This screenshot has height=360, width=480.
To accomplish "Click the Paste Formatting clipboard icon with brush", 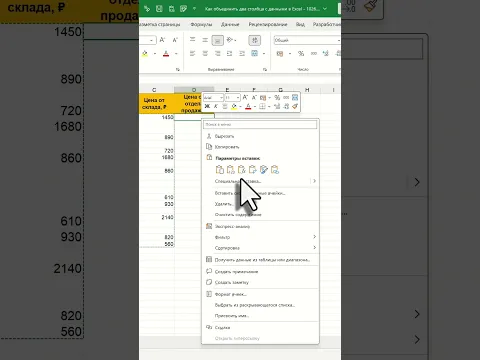I will [x=264, y=170].
